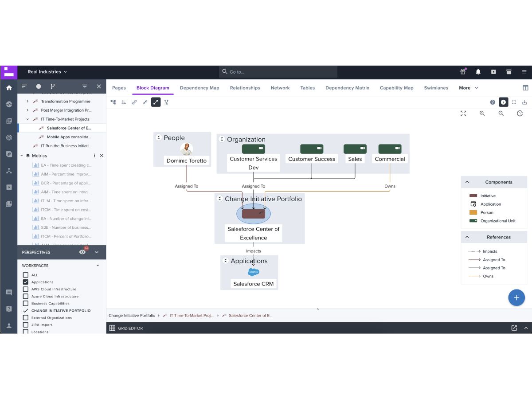Uncheck the Applications workspace checkbox

pos(25,282)
